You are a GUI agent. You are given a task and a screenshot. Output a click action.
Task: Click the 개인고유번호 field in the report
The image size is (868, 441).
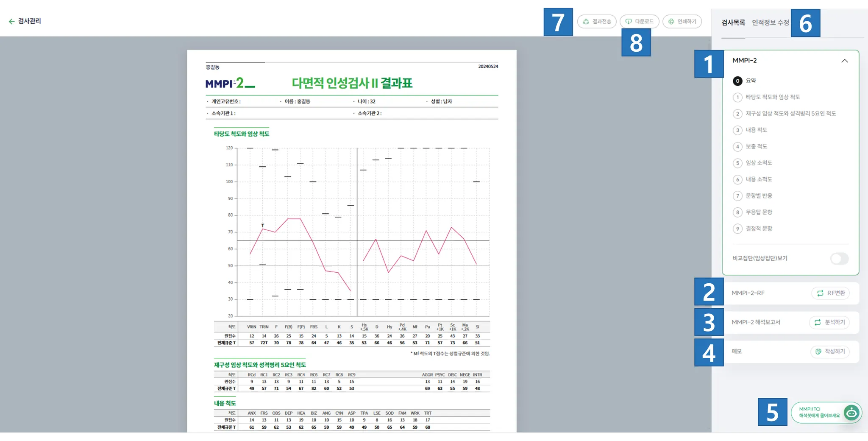[x=226, y=101]
